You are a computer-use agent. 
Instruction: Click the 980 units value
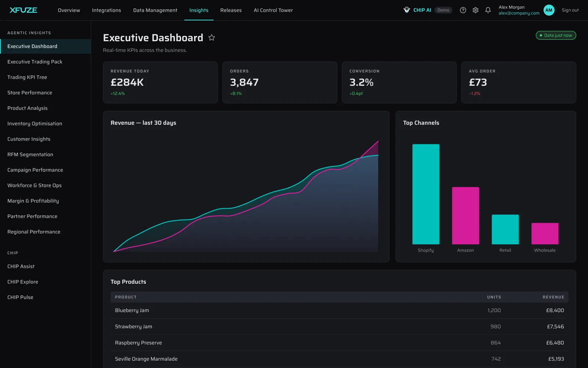496,326
